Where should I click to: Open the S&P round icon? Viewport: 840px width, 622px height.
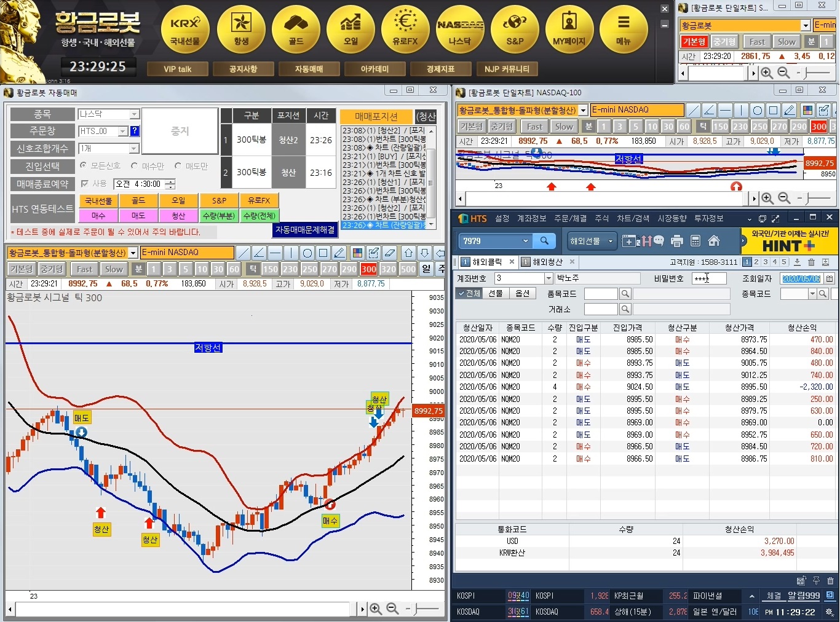coord(515,30)
